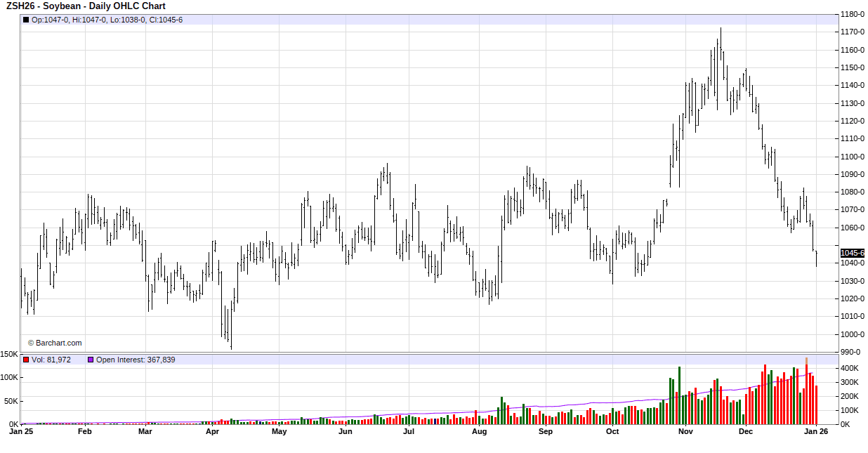Image resolution: width=868 pixels, height=453 pixels.
Task: Click the tallest green volume bar
Action: (x=679, y=395)
